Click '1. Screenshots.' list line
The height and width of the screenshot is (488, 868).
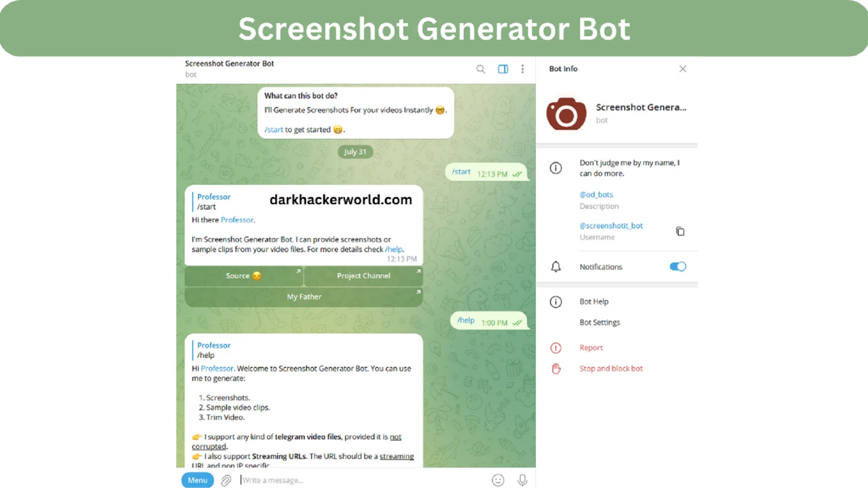click(224, 398)
